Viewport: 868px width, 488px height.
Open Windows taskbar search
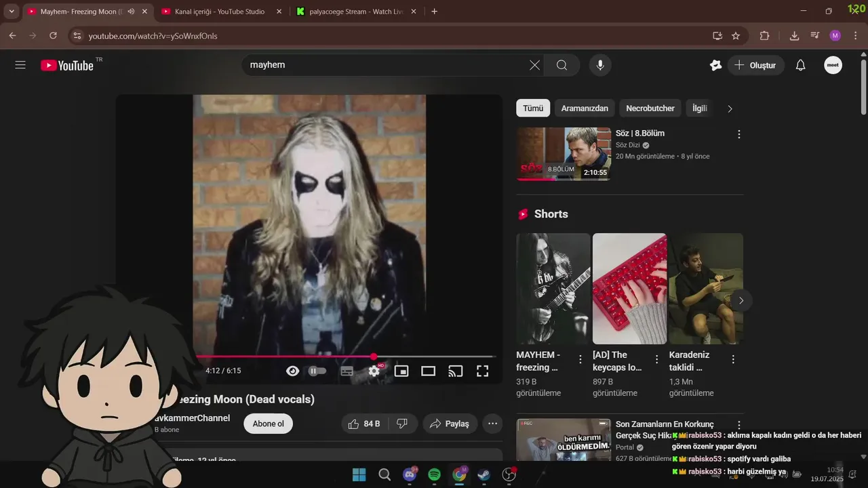[384, 474]
